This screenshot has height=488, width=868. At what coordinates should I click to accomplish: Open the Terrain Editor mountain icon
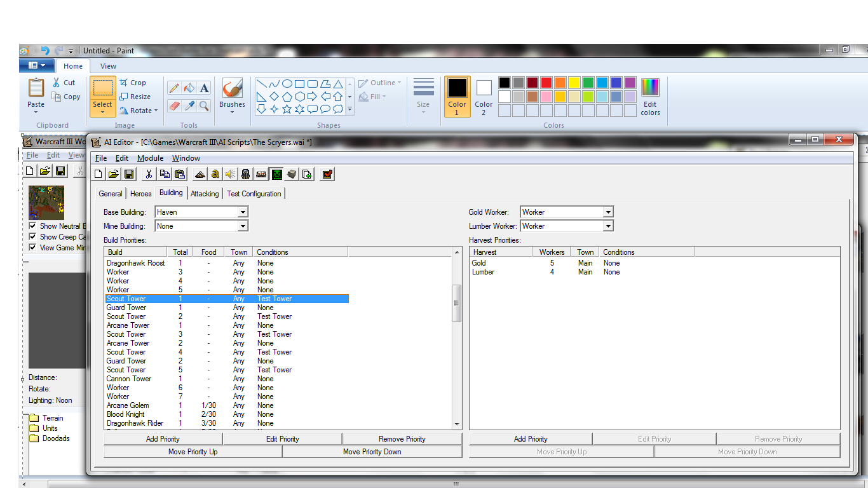click(200, 174)
